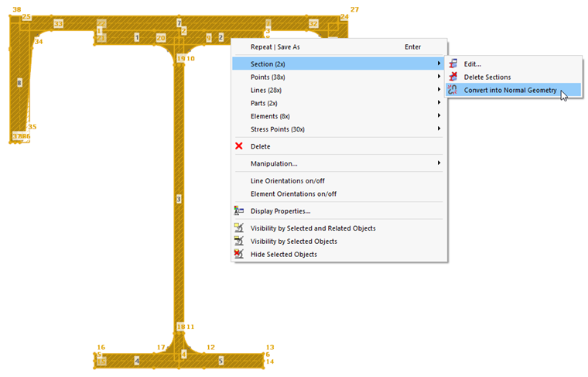Expand arrow next to Elements (8x)

(439, 115)
